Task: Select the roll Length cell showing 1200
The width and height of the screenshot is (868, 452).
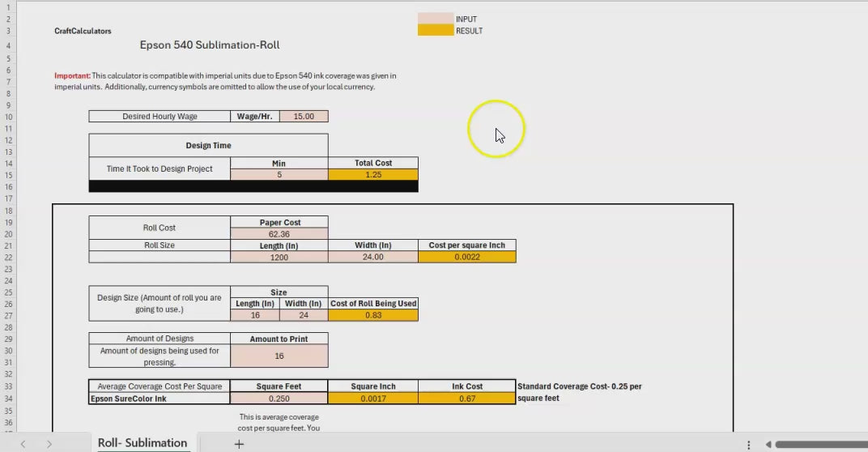Action: [x=279, y=258]
